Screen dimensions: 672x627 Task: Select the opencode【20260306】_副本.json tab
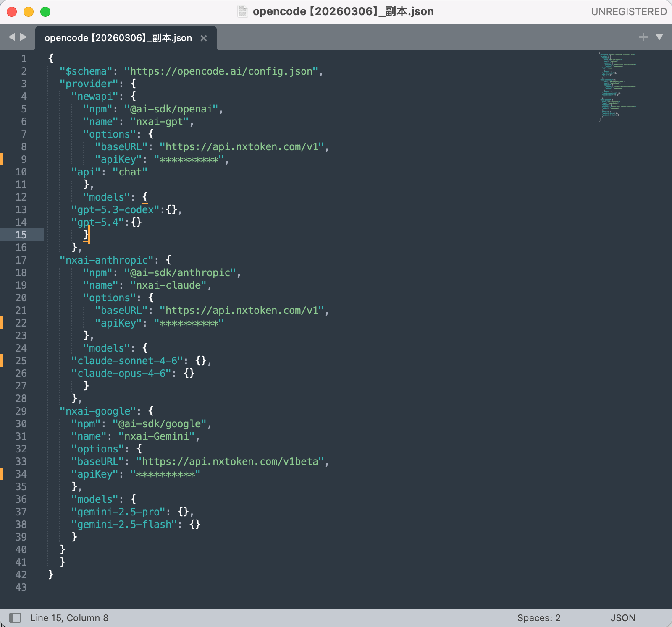point(118,38)
